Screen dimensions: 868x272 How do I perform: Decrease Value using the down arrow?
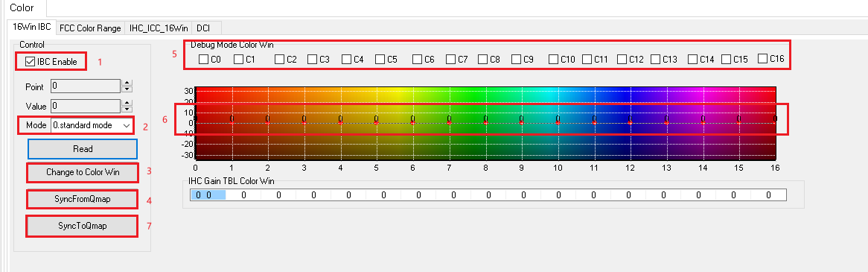pyautogui.click(x=127, y=109)
